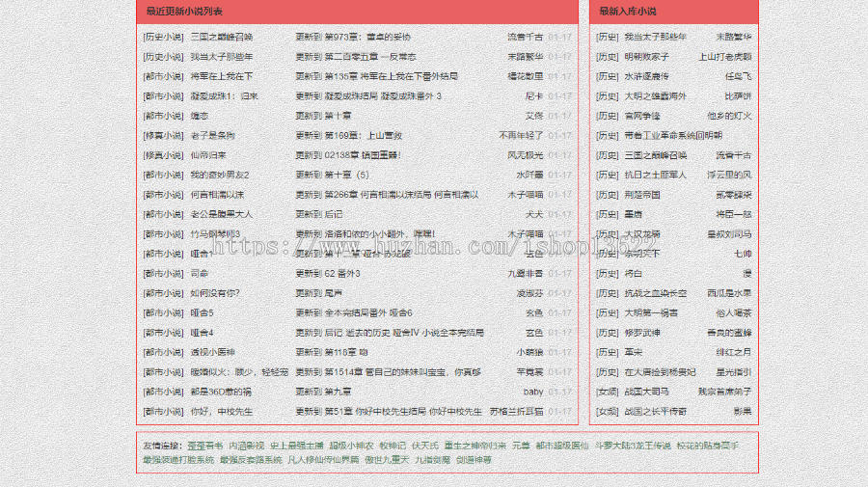Click author 苏格兰折耳猫
868x487 pixels.
click(x=516, y=412)
